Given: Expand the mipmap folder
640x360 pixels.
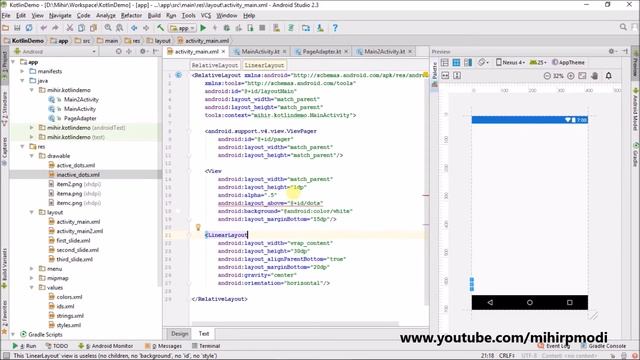Looking at the screenshot, I should [x=31, y=278].
